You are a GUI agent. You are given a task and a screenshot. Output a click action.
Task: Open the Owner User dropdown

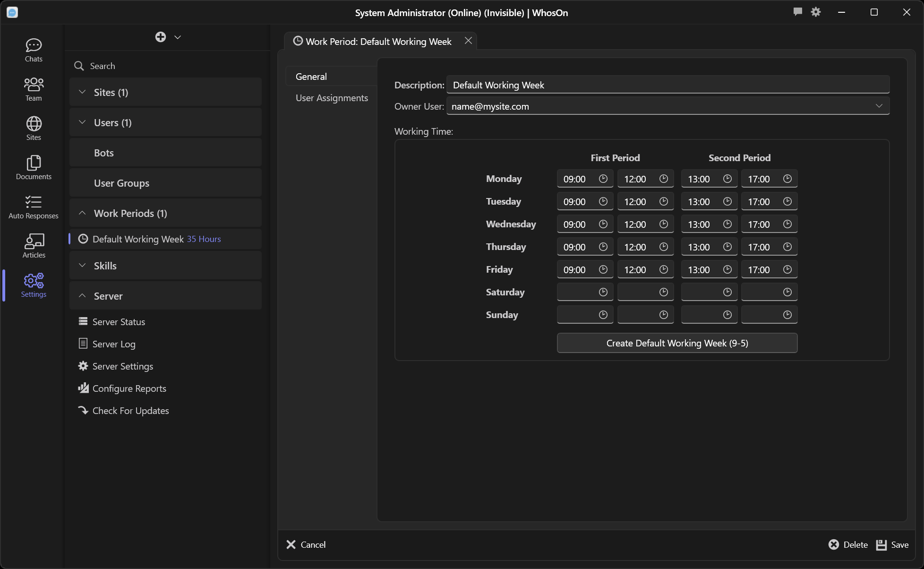(668, 106)
